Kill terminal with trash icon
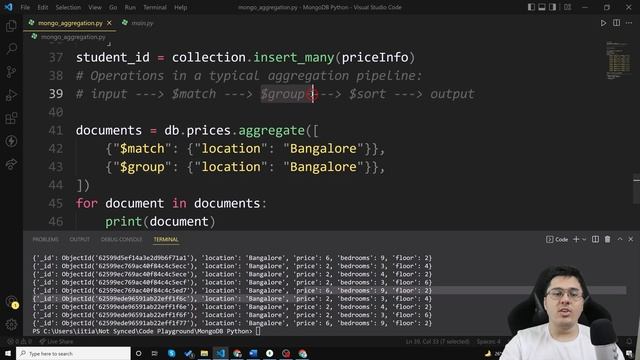640x360 pixels. point(607,239)
